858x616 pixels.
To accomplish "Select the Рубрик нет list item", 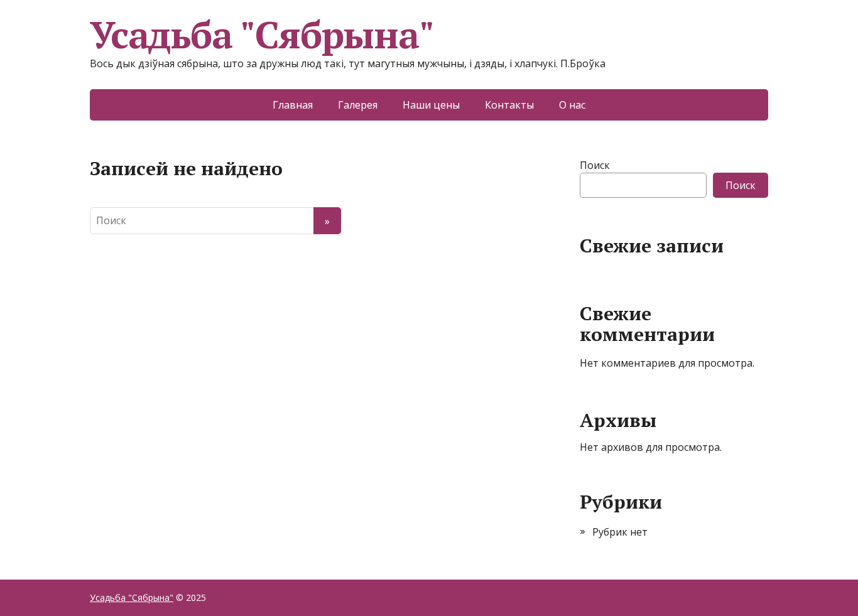I will 619,532.
